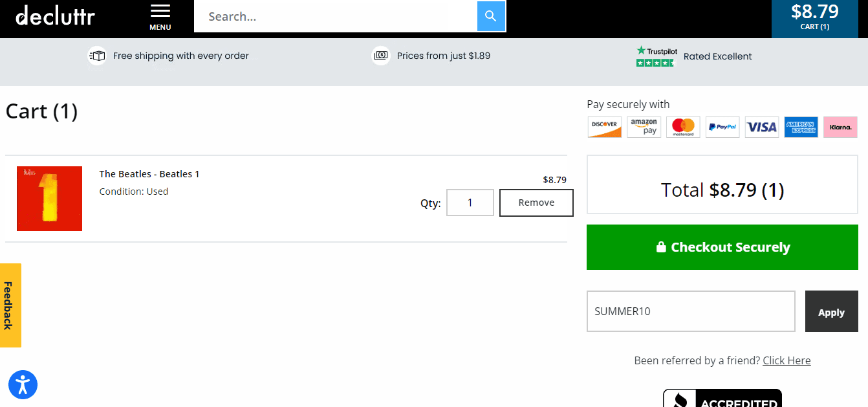868x407 pixels.
Task: Apply the SUMMER10 promo code
Action: (831, 311)
